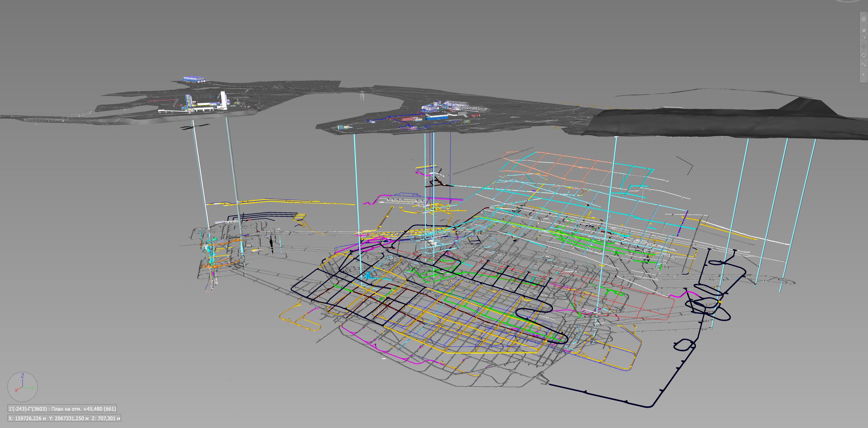Viewport: 868px width, 428px height.
Task: Activate the Orbit tool
Action: 864,46
